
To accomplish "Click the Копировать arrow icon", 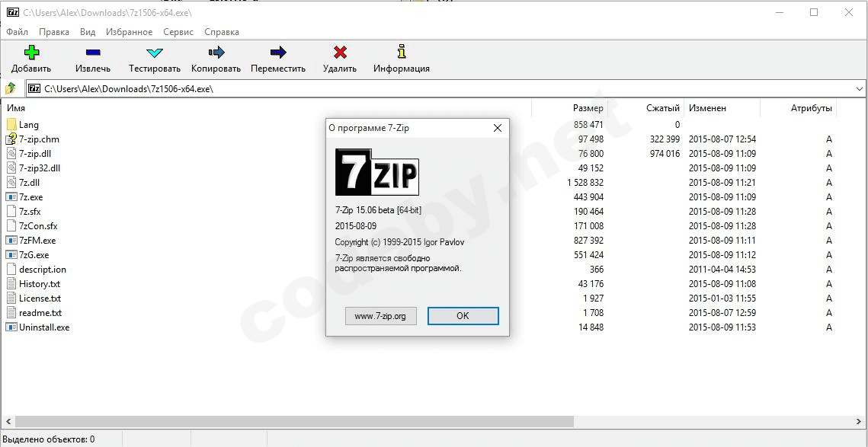I will (216, 53).
